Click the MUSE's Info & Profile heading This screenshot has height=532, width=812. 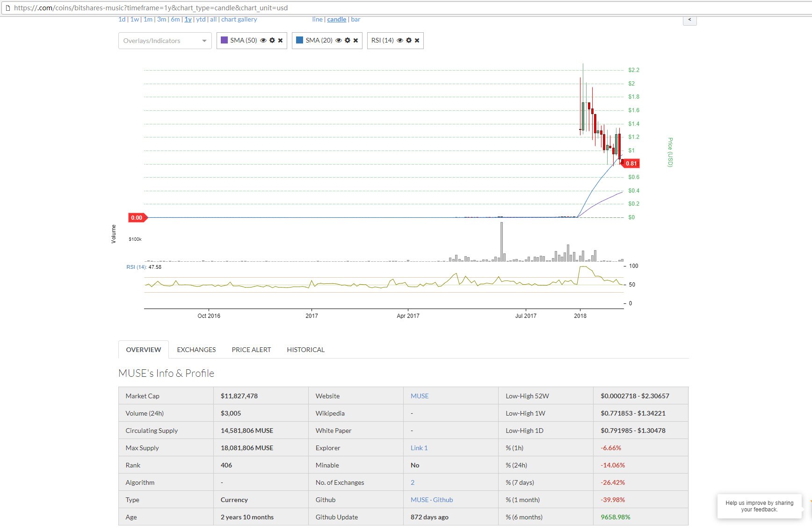[166, 373]
